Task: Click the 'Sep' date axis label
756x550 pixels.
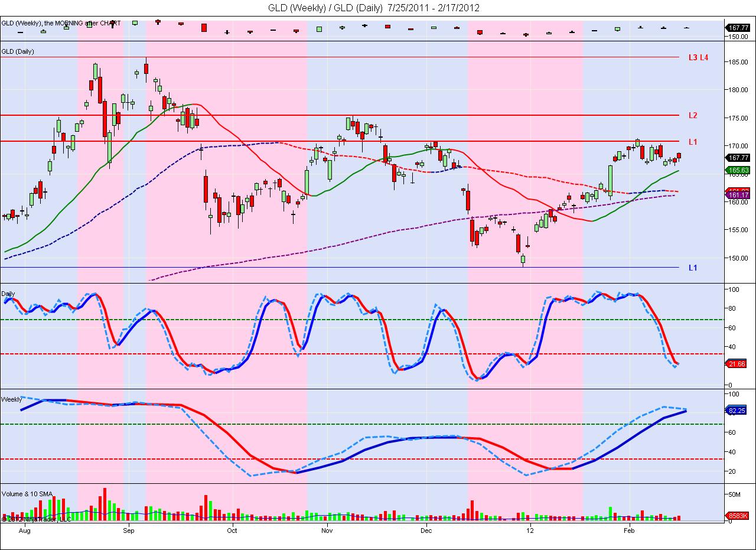Action: click(129, 531)
